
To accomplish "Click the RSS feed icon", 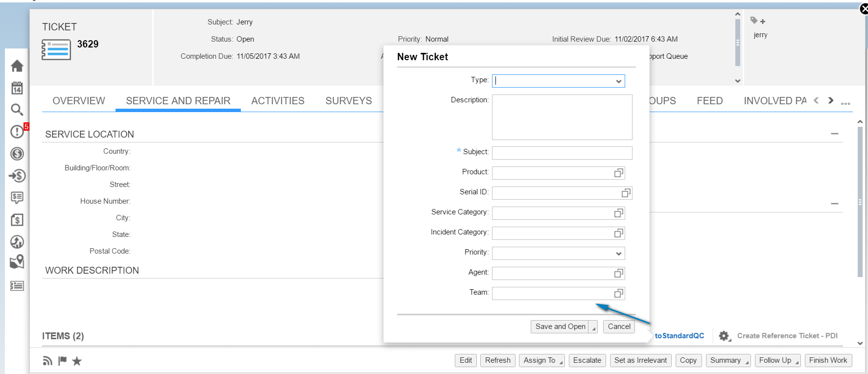I will pyautogui.click(x=47, y=361).
